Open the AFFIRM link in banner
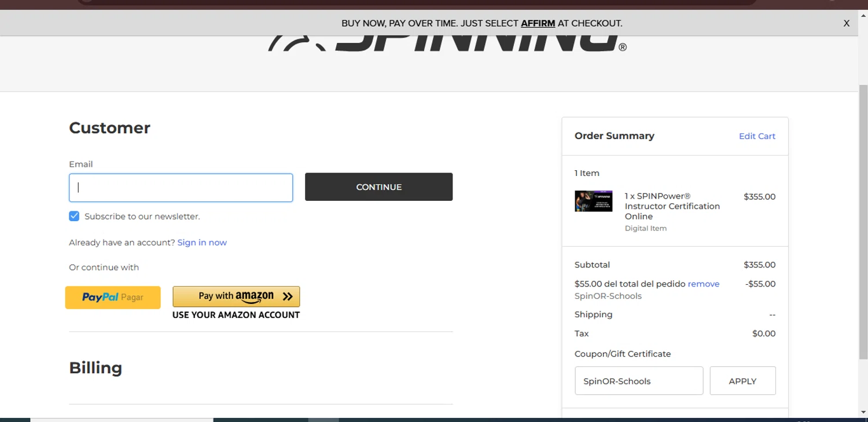Viewport: 868px width, 422px height. [538, 24]
